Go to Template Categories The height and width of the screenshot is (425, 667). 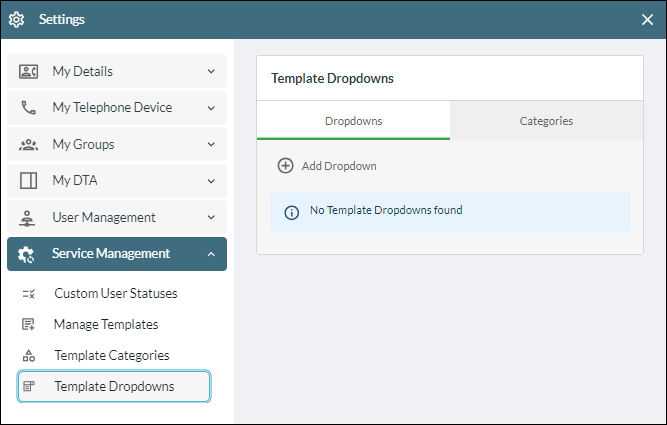pos(114,356)
